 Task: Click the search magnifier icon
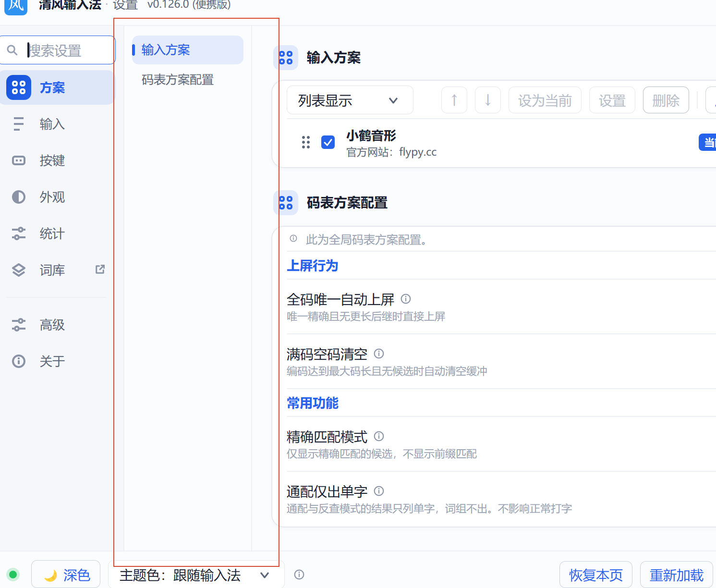coord(12,50)
